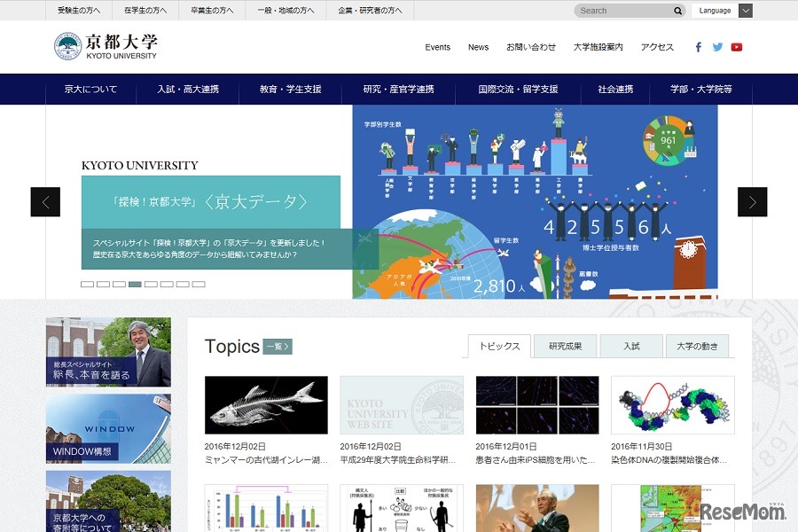Open 研究・産官学連携 main menu
The image size is (798, 532).
[398, 89]
